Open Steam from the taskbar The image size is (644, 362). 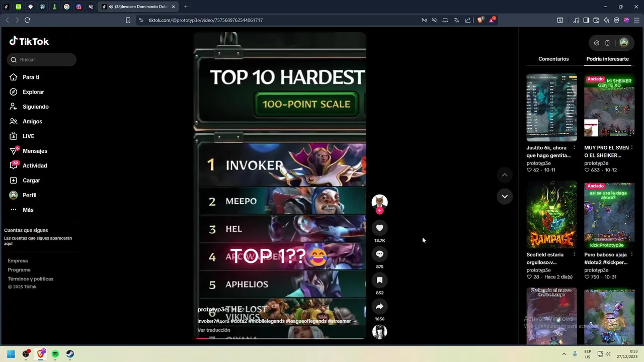coord(70,354)
